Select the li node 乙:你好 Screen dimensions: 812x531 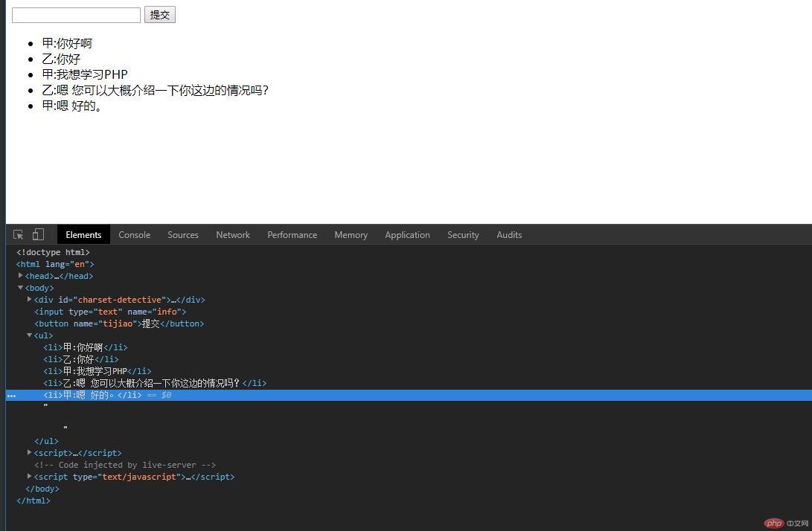point(81,359)
